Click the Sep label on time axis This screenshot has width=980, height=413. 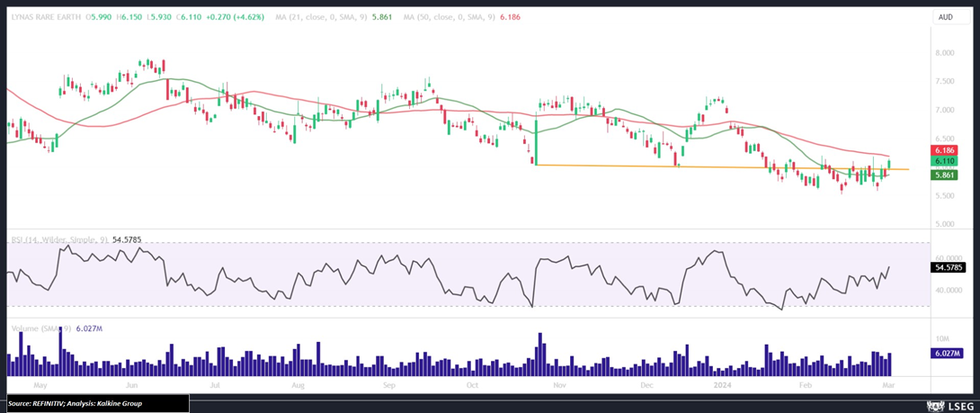(x=388, y=385)
